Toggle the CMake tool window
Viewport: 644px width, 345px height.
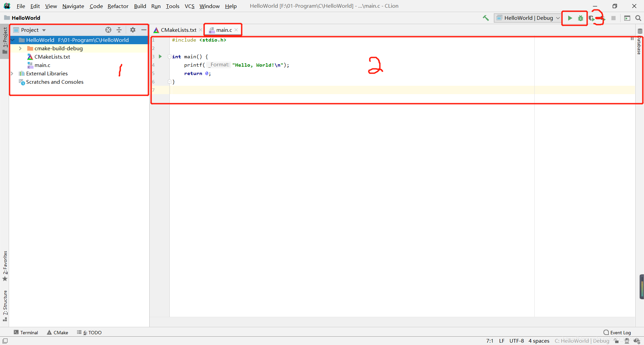[57, 332]
